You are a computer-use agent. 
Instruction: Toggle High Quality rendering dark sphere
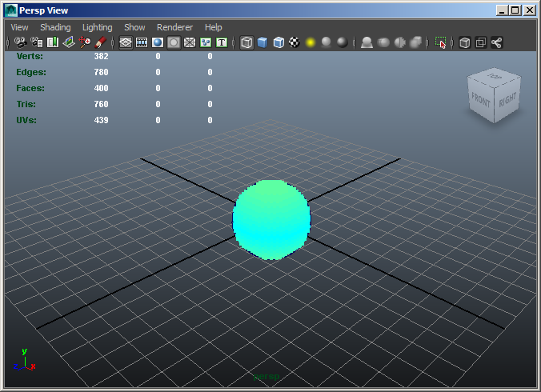343,42
